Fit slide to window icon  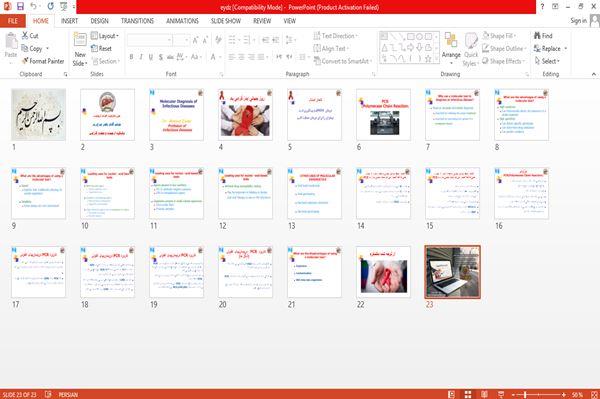click(594, 394)
